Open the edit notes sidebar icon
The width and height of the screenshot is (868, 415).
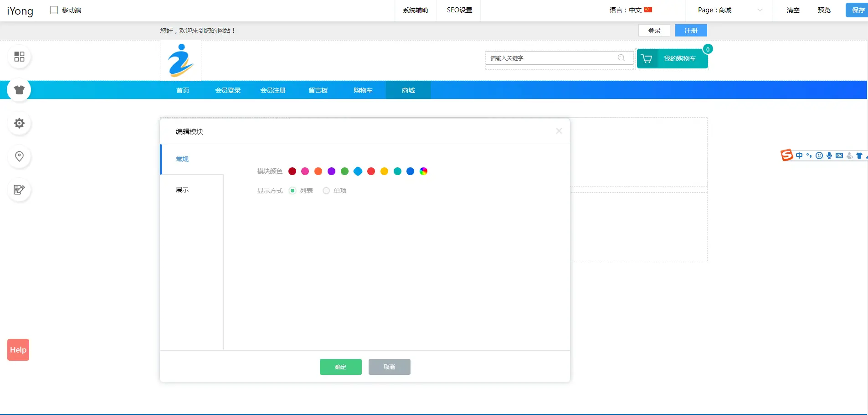pos(19,190)
